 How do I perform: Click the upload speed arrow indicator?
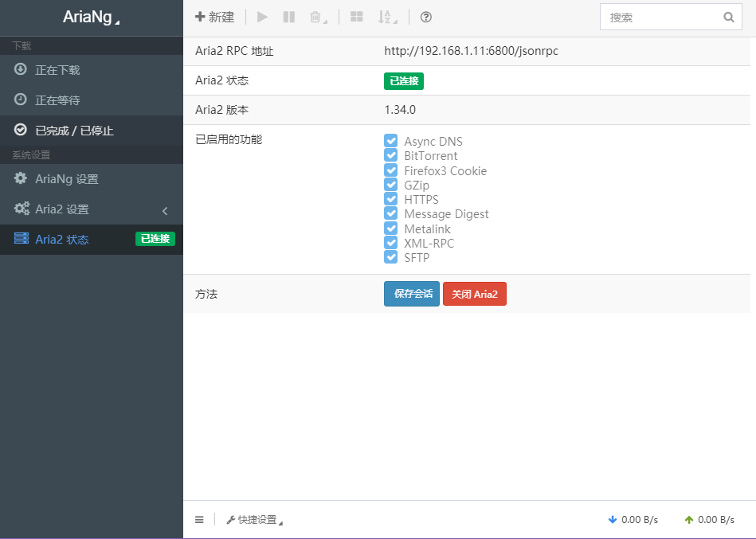pos(689,520)
